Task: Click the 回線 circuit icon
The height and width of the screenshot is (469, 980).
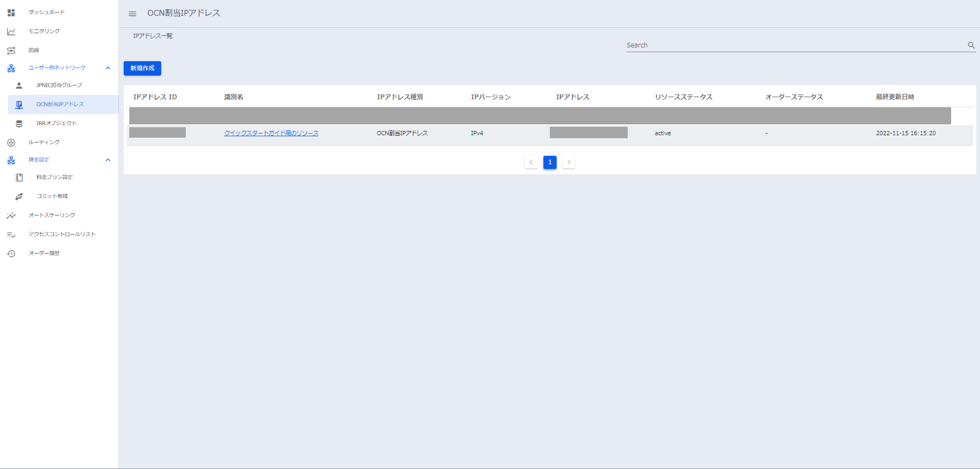Action: (x=11, y=50)
